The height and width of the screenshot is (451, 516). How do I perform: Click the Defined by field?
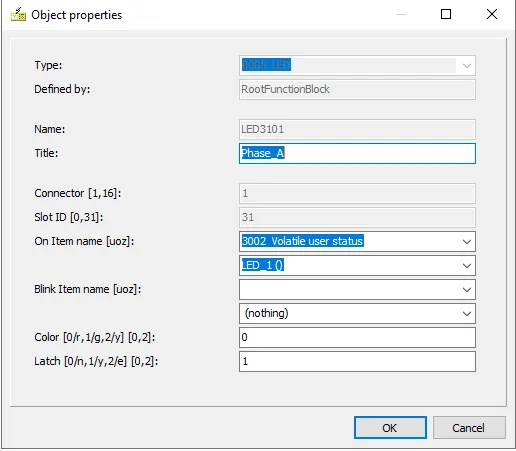coord(357,89)
